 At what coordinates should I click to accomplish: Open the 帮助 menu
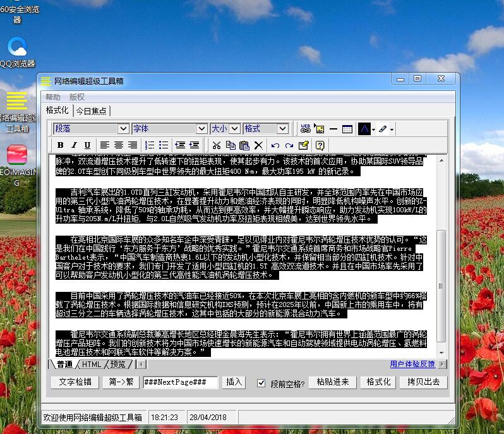pos(53,97)
